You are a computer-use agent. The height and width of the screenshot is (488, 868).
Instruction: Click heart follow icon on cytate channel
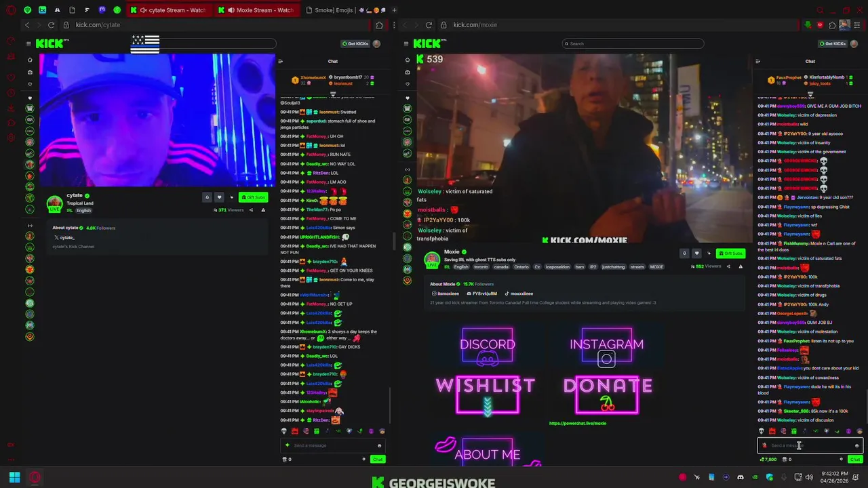tap(219, 197)
